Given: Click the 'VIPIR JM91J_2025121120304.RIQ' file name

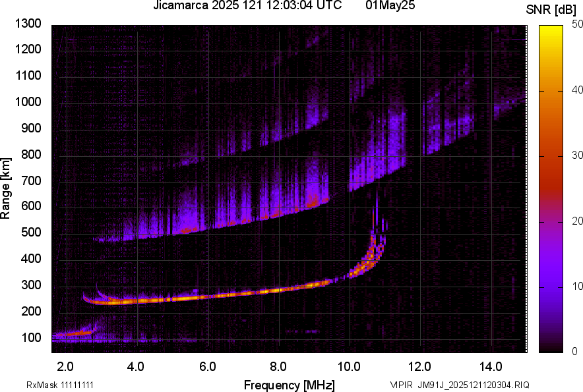Looking at the screenshot, I should [x=460, y=385].
